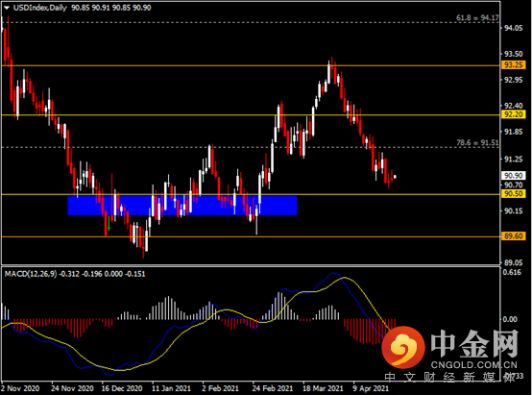Select the 92.20 yellow price label
The height and width of the screenshot is (395, 532).
(513, 114)
